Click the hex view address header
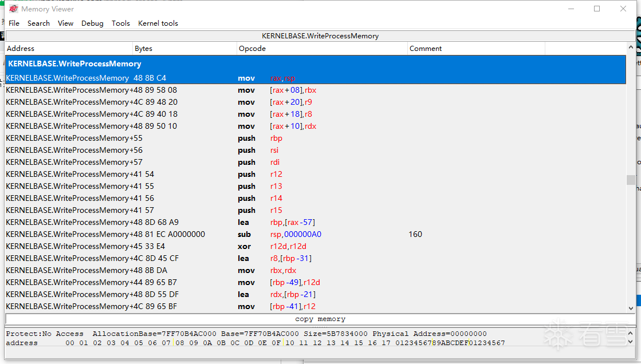Image resolution: width=641 pixels, height=364 pixels. 22,343
